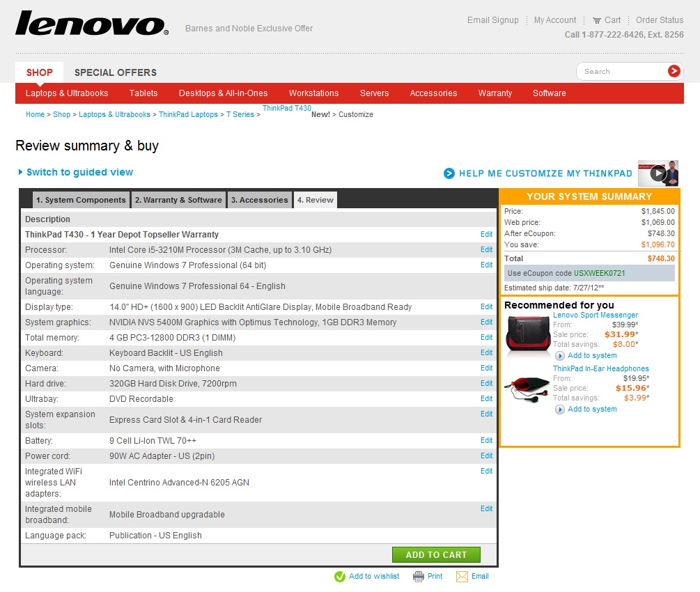Open Software menu item

pyautogui.click(x=549, y=93)
